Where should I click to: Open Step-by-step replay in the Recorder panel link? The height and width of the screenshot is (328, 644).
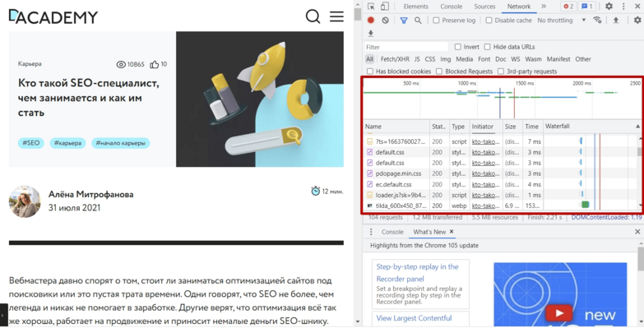point(417,273)
